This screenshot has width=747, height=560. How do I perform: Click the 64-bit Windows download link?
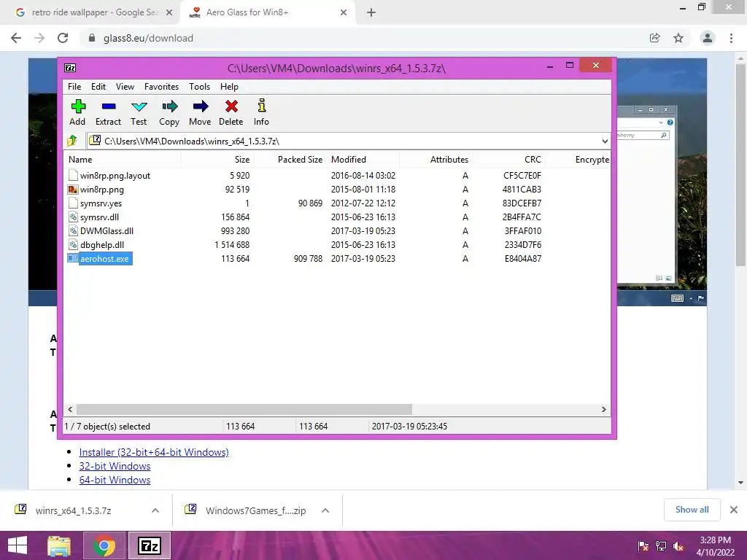coord(115,480)
